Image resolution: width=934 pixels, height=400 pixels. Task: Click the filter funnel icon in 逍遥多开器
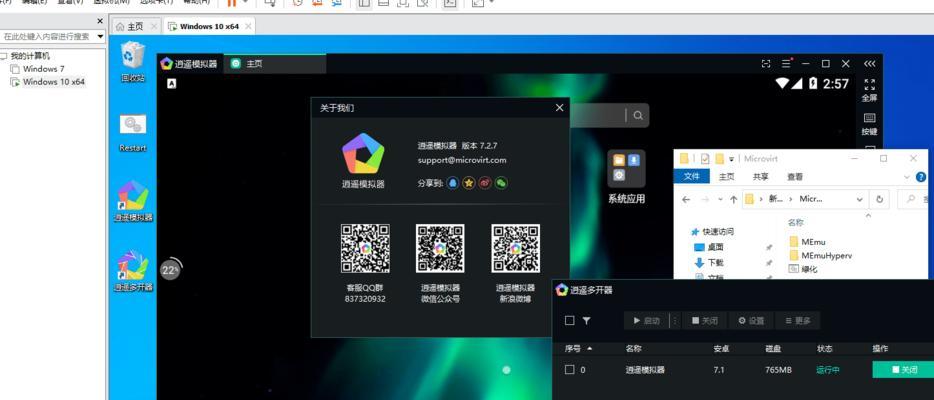tap(586, 320)
